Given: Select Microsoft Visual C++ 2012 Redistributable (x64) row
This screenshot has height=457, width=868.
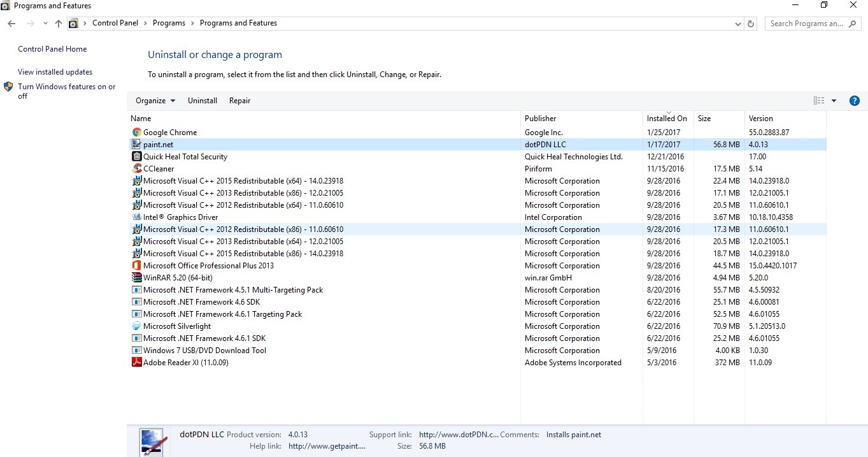Looking at the screenshot, I should click(478, 205).
